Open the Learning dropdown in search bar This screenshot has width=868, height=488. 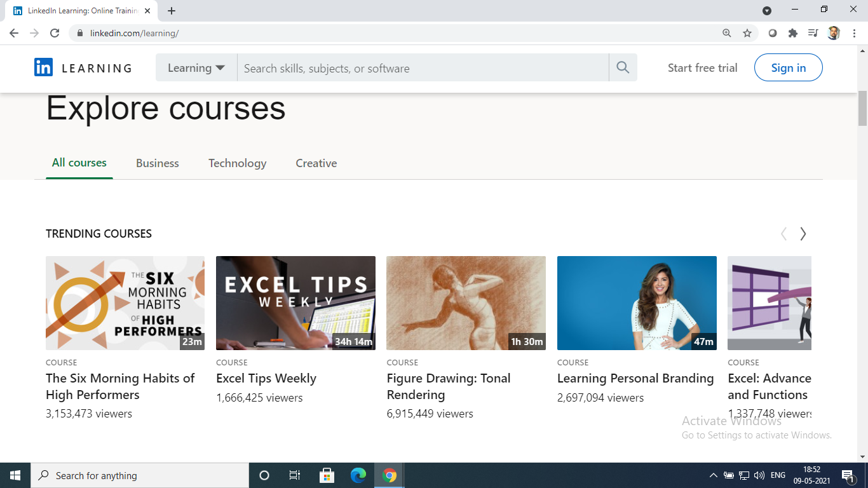[196, 67]
